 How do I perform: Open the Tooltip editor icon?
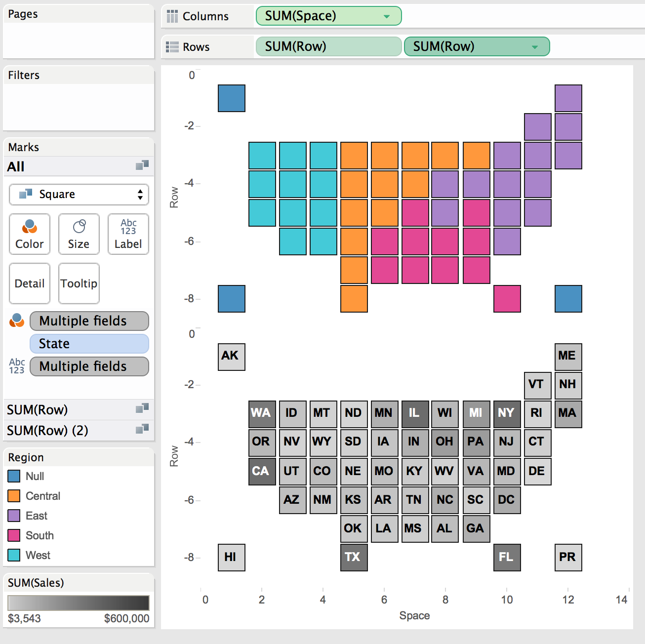pyautogui.click(x=79, y=283)
